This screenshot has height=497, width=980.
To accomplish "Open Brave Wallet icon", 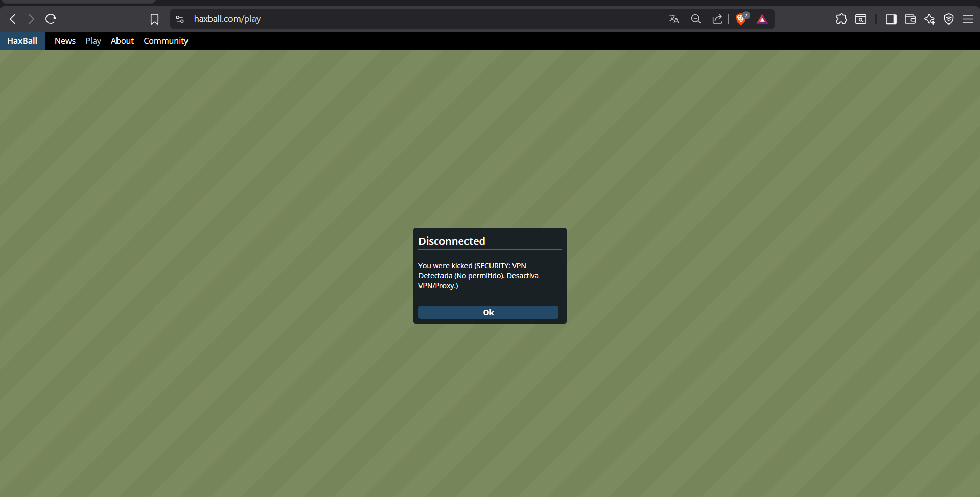I will point(910,19).
